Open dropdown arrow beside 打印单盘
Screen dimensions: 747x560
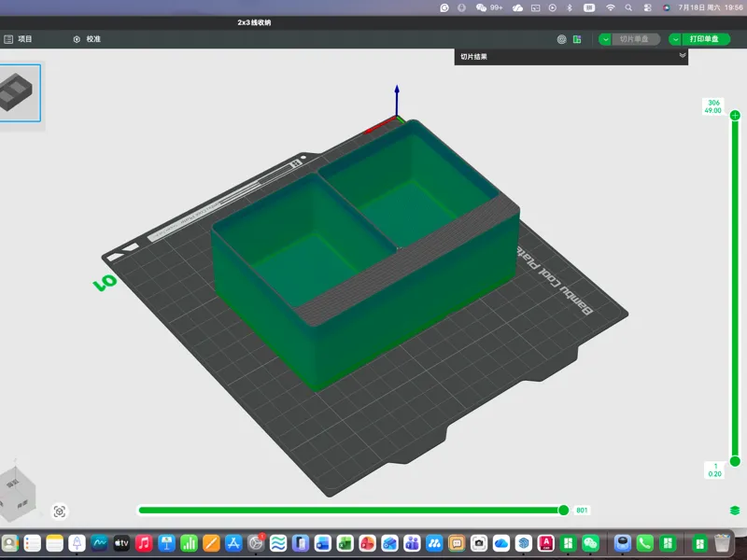(675, 39)
